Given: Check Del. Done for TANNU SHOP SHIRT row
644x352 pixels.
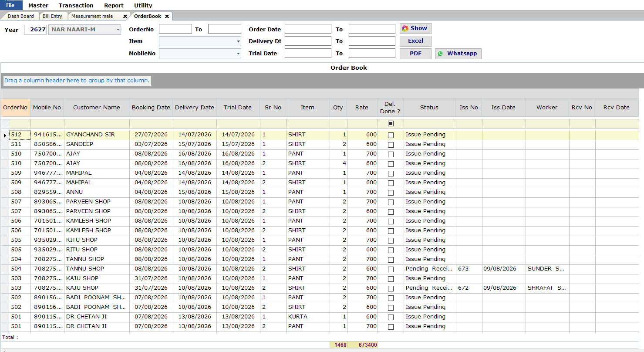Looking at the screenshot, I should point(391,269).
